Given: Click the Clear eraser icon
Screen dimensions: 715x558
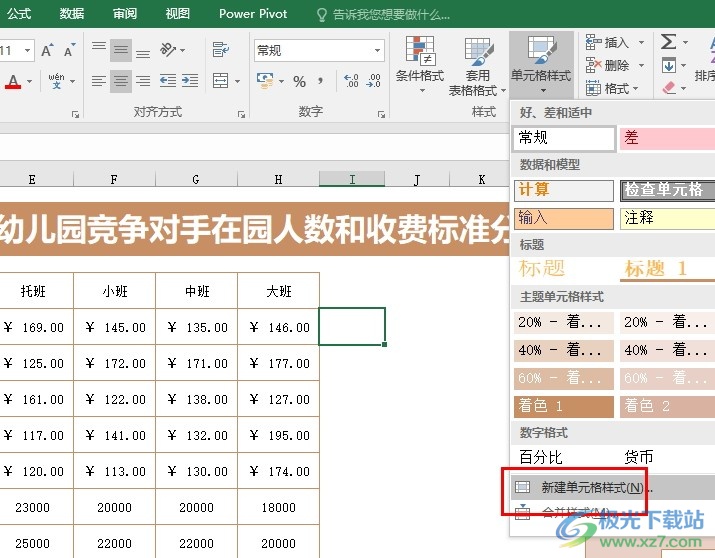Looking at the screenshot, I should [x=668, y=87].
